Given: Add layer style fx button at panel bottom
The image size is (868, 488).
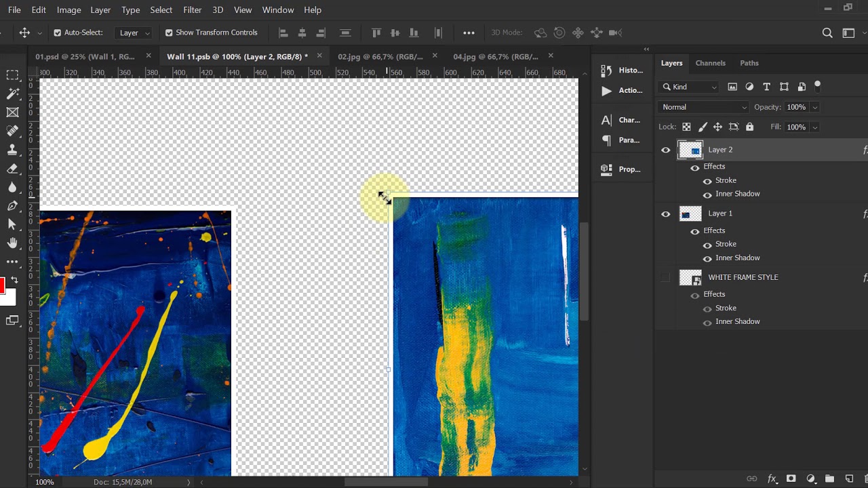Looking at the screenshot, I should (x=772, y=479).
